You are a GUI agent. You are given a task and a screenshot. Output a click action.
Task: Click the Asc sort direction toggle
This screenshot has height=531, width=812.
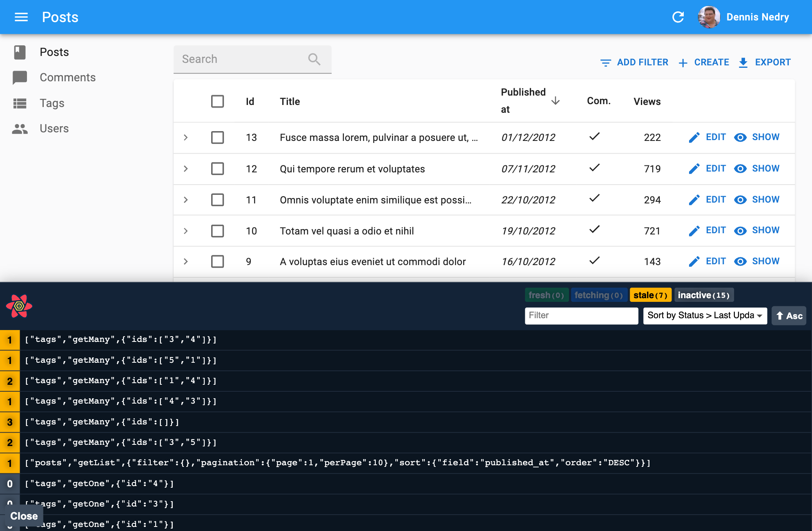click(x=788, y=315)
